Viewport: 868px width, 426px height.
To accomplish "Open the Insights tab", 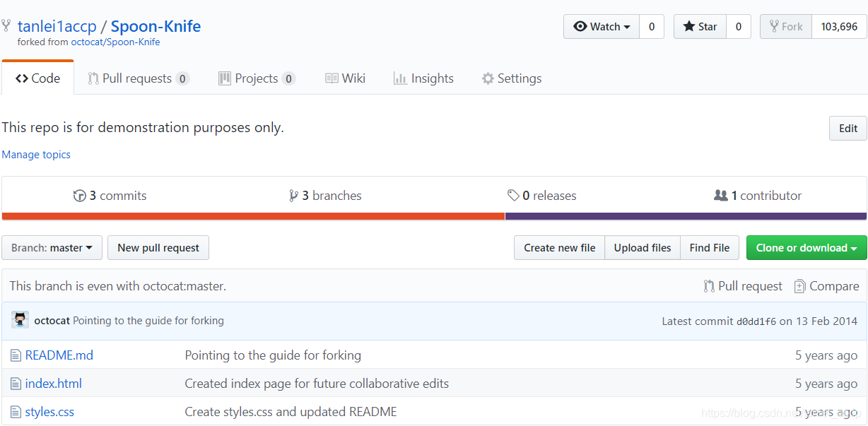I will click(x=423, y=78).
